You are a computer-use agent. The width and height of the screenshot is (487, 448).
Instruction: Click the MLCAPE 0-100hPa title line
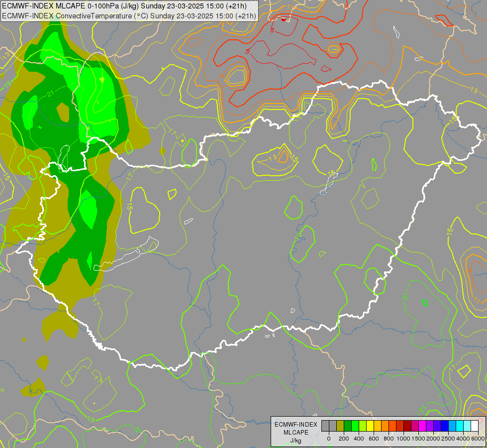(x=124, y=6)
